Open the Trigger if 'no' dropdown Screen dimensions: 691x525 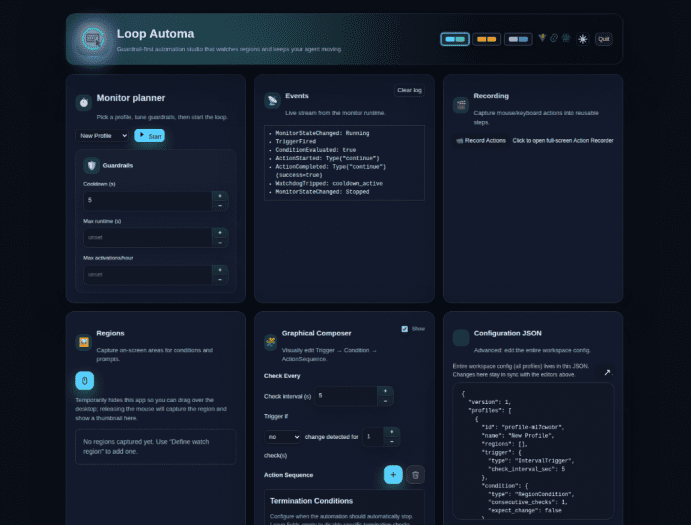pyautogui.click(x=282, y=437)
